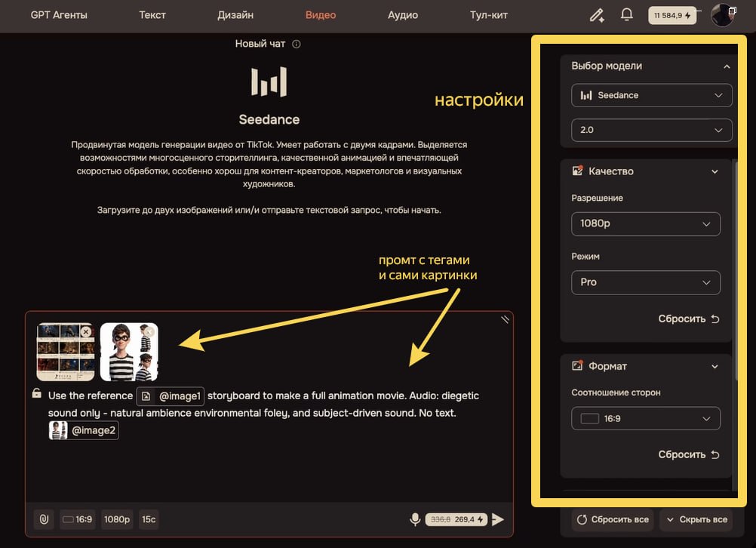Click the @image1 tag in prompt
The height and width of the screenshot is (548, 756).
[171, 396]
